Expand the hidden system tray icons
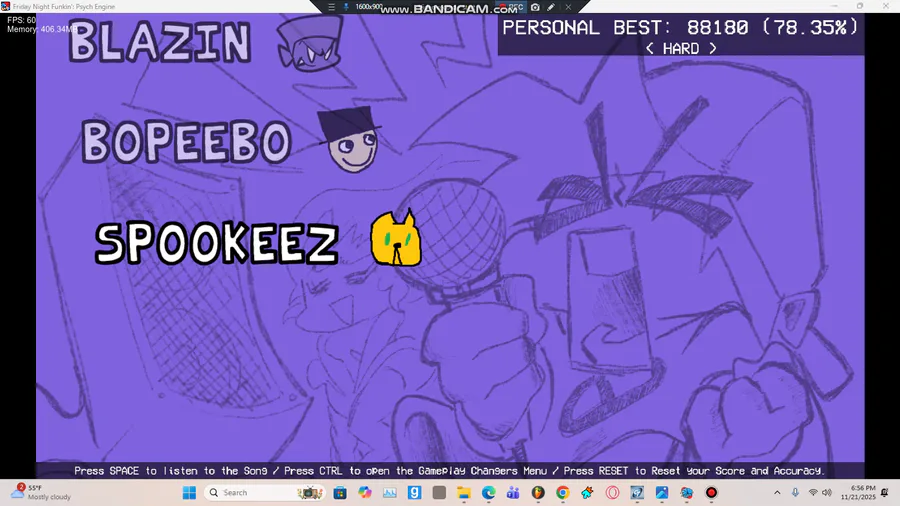 (777, 492)
